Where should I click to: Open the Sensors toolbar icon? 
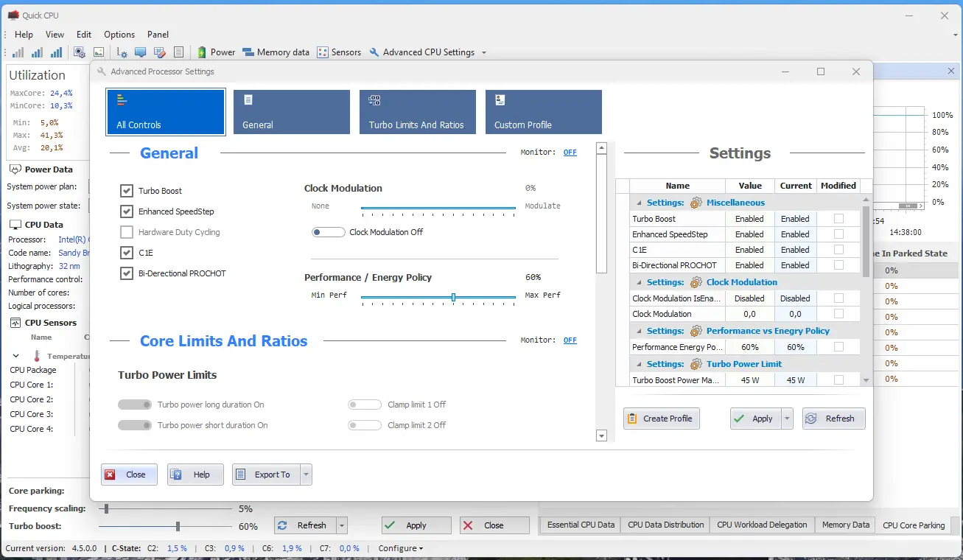click(322, 52)
